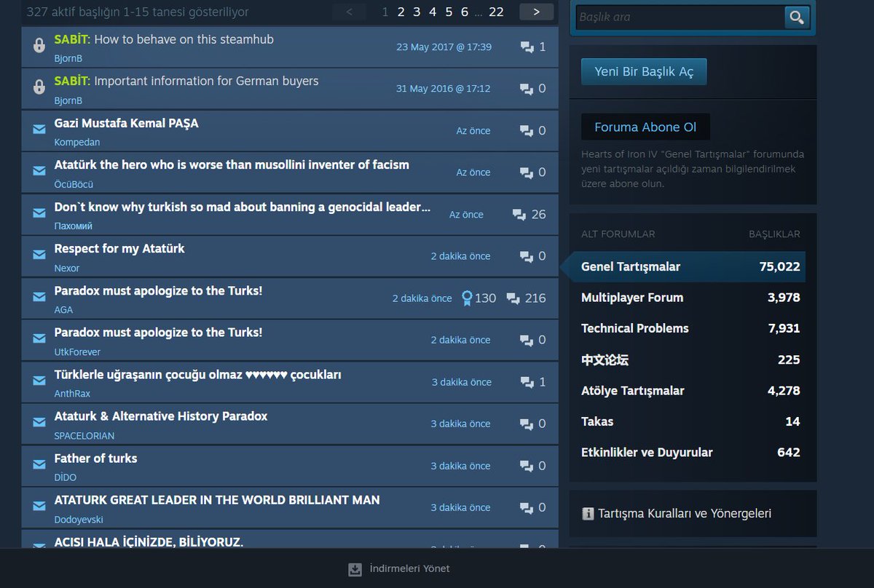Jump to page 3 of discussions

pos(417,12)
